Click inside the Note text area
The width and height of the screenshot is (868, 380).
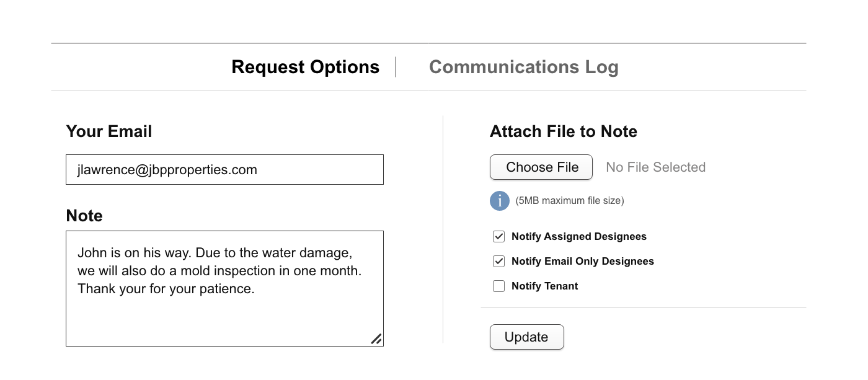click(224, 288)
